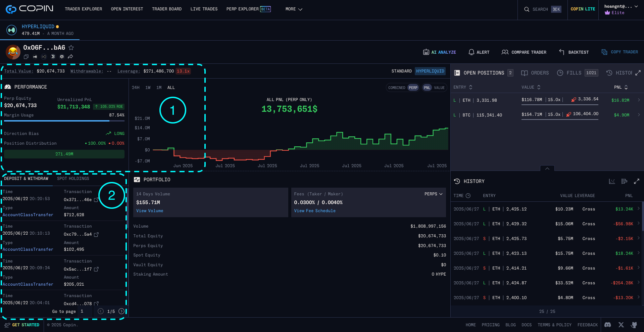The width and height of the screenshot is (644, 332).
Task: Switch the chart to Combined mode
Action: pos(397,88)
